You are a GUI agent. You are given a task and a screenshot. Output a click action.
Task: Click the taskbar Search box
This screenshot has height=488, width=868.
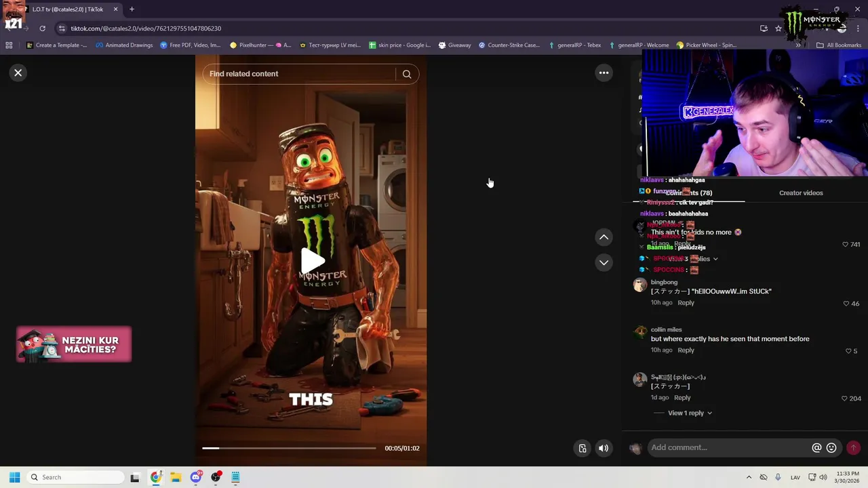pyautogui.click(x=74, y=477)
